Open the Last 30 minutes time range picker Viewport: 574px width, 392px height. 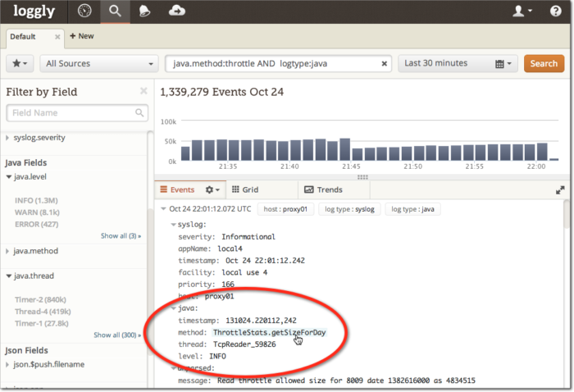(x=458, y=64)
